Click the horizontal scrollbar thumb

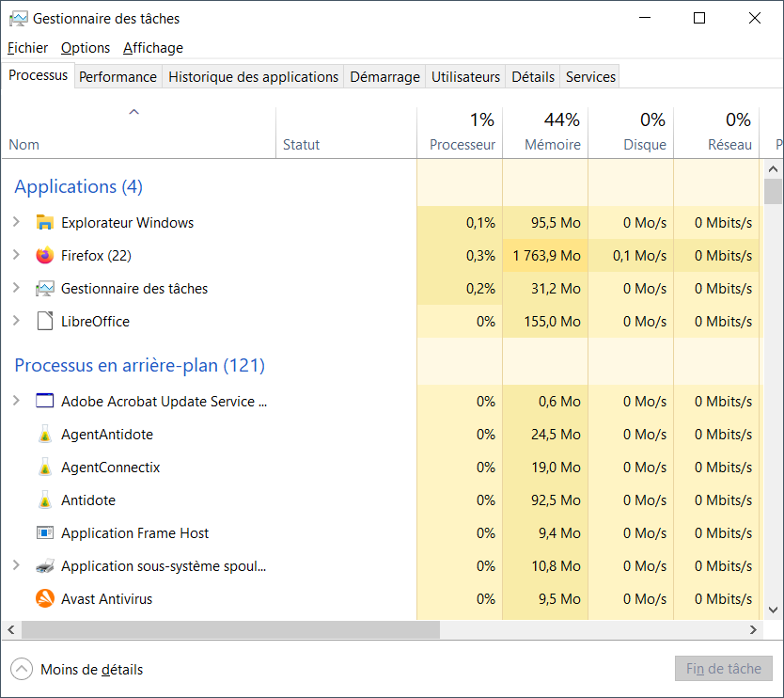click(230, 630)
